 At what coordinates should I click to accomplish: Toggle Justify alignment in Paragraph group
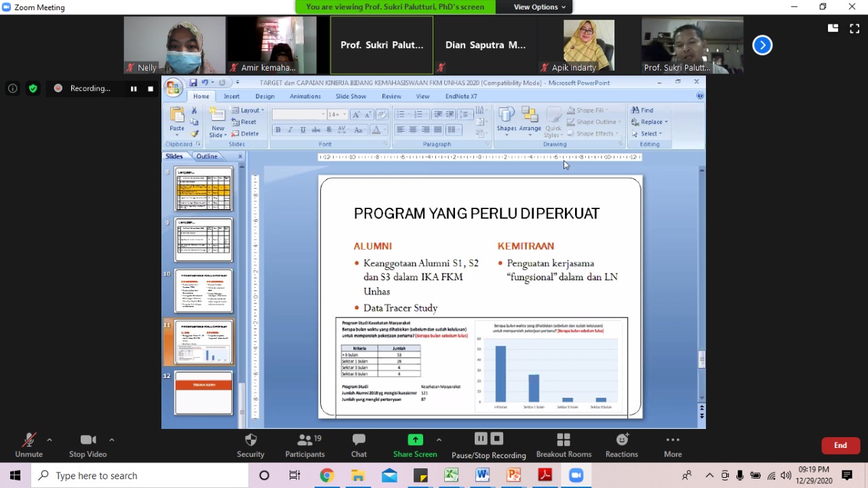tap(438, 130)
